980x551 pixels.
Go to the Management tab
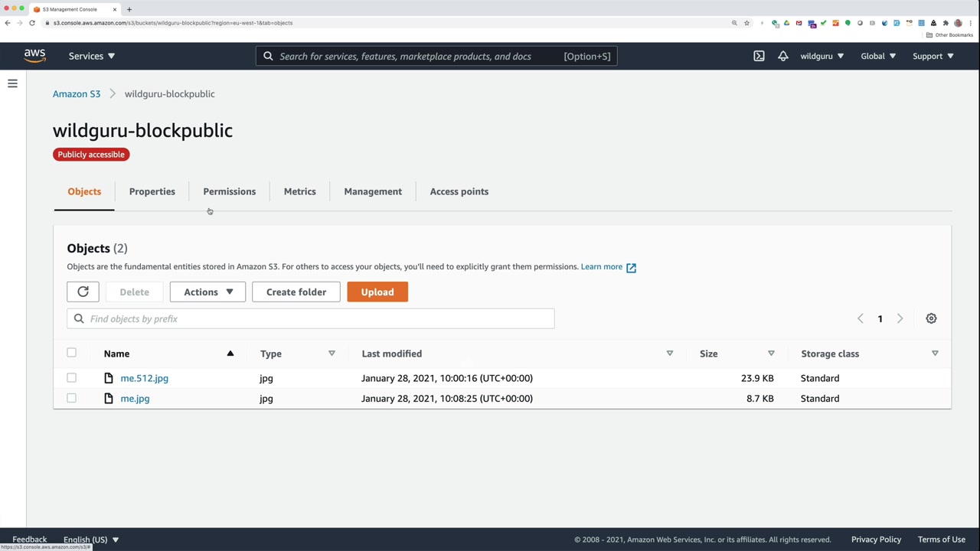(373, 191)
